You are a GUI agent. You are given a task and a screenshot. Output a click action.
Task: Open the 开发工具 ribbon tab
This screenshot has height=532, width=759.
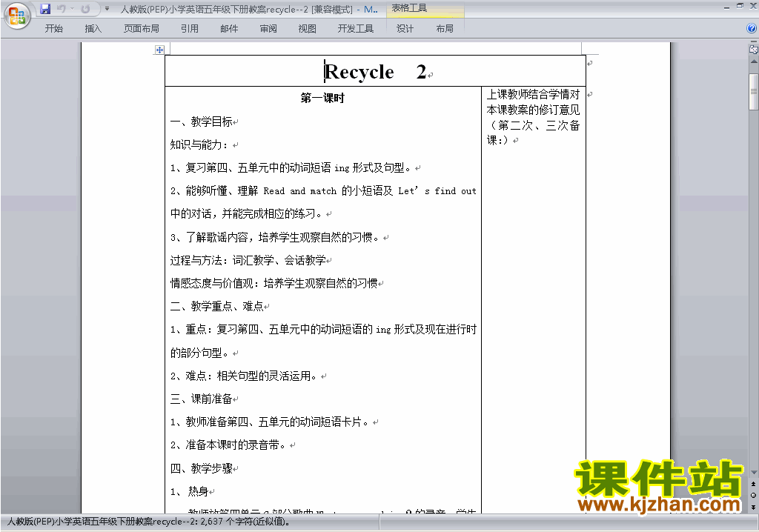(356, 29)
